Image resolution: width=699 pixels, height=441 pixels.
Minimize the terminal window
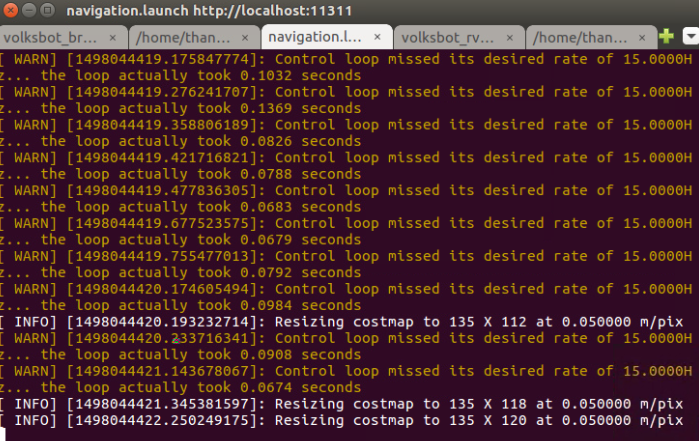[30, 11]
